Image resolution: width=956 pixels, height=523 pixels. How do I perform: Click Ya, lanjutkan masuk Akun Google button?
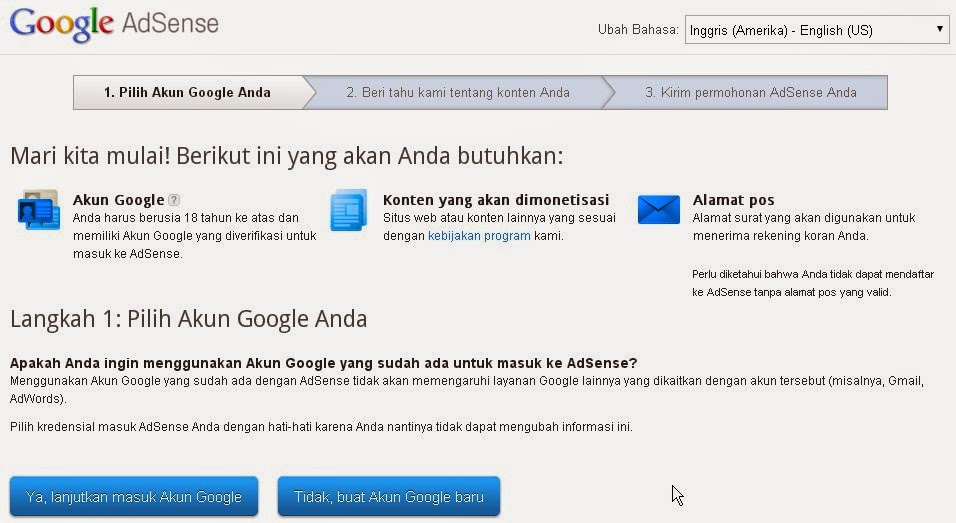(x=134, y=497)
